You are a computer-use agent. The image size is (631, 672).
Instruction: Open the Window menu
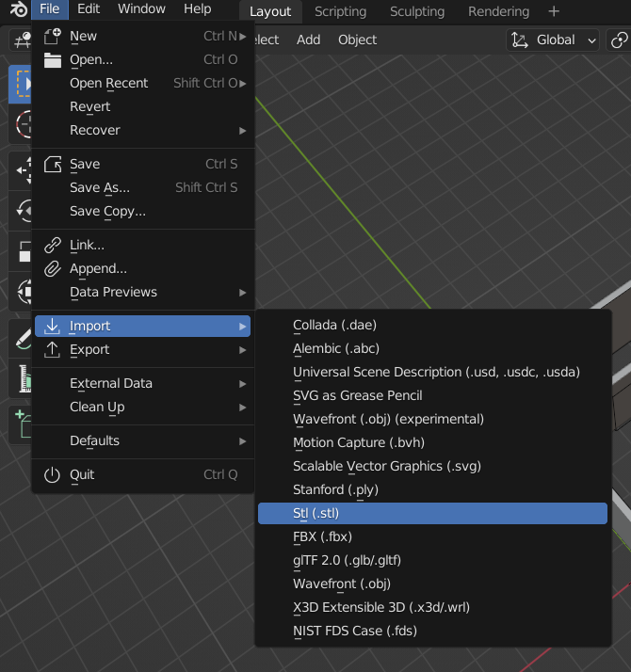[141, 9]
